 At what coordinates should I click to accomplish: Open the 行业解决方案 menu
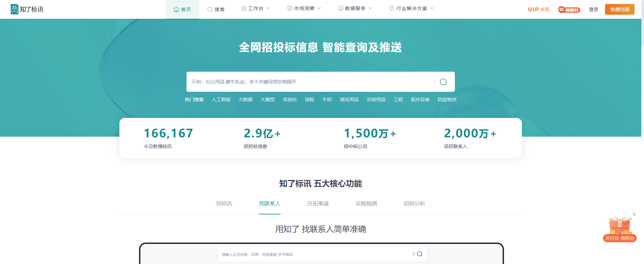pos(412,8)
